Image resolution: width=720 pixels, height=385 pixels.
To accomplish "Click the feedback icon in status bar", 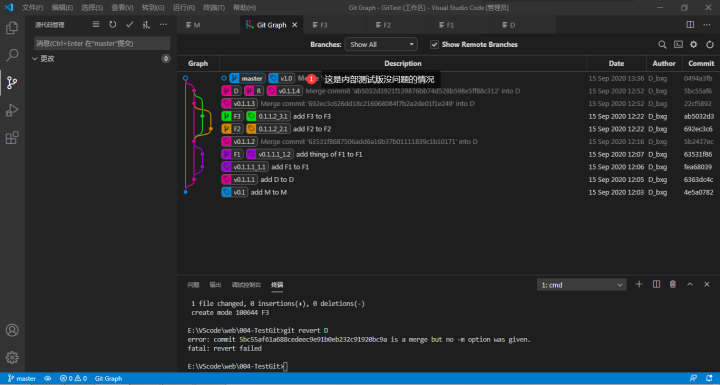I will (693, 379).
